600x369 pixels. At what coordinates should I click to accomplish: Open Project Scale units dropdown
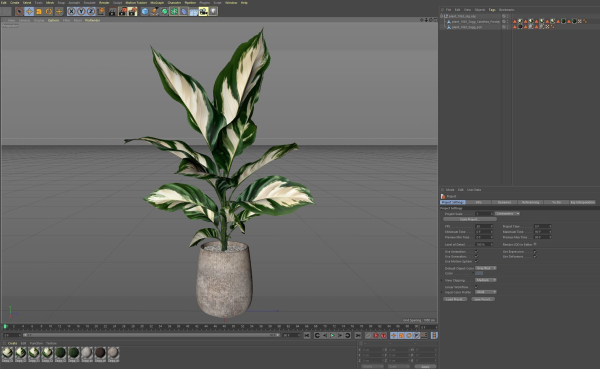click(x=507, y=214)
